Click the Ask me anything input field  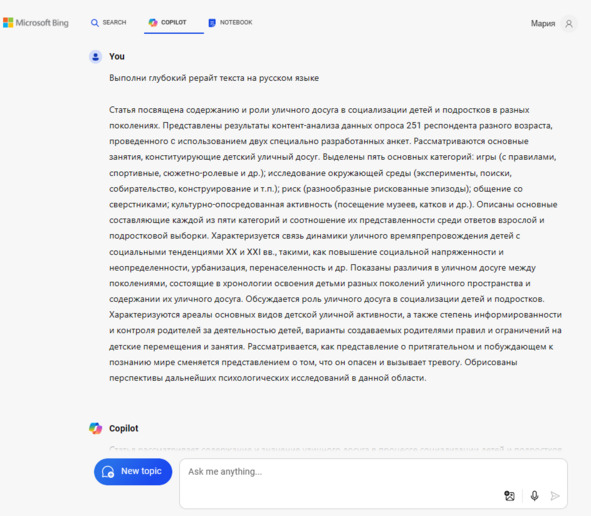(373, 483)
